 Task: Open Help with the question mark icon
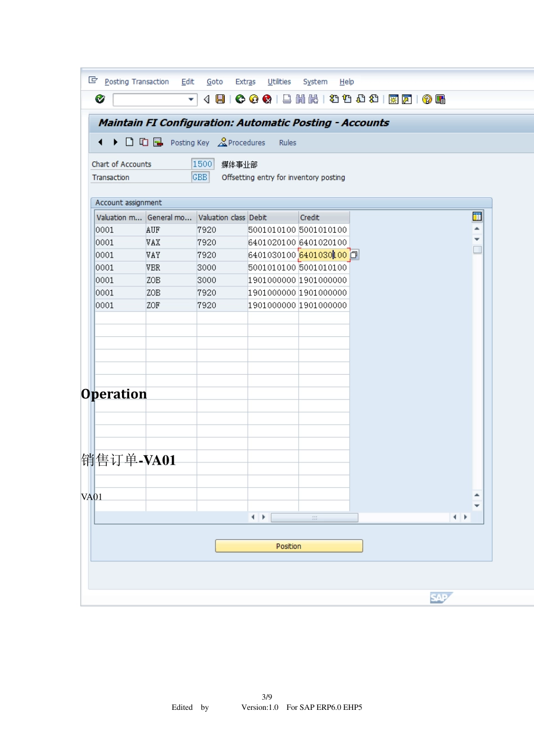[427, 100]
